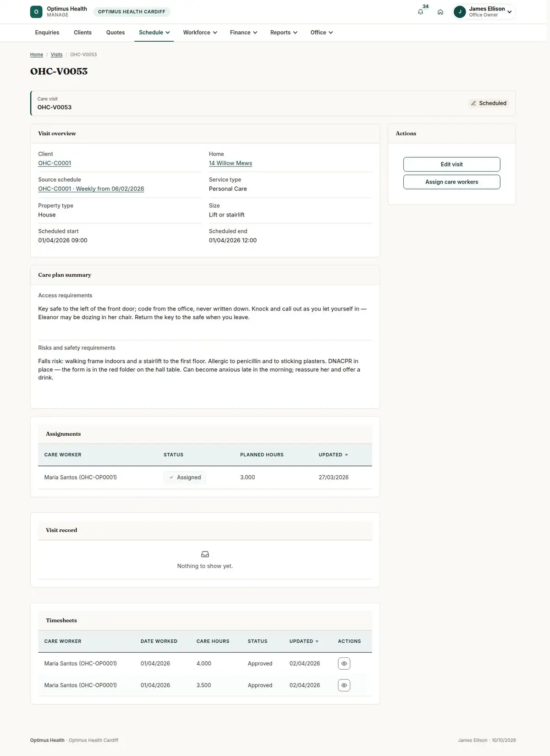Click the Optimus Health Cardiff branch badge

(132, 12)
